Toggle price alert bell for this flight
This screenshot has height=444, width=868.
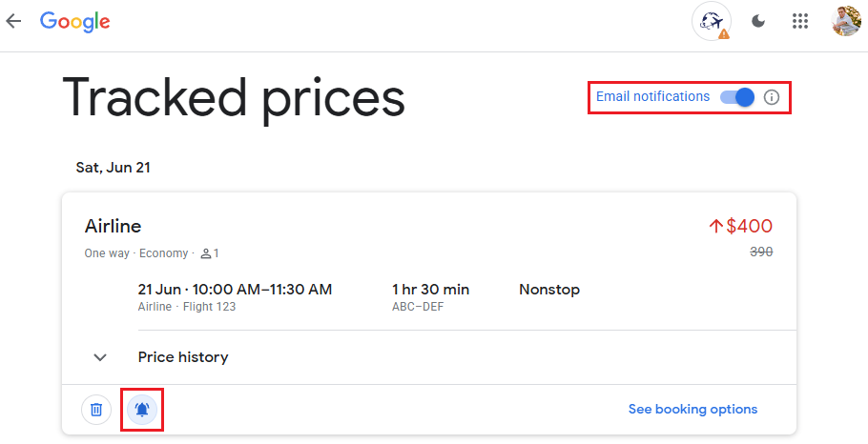[142, 410]
